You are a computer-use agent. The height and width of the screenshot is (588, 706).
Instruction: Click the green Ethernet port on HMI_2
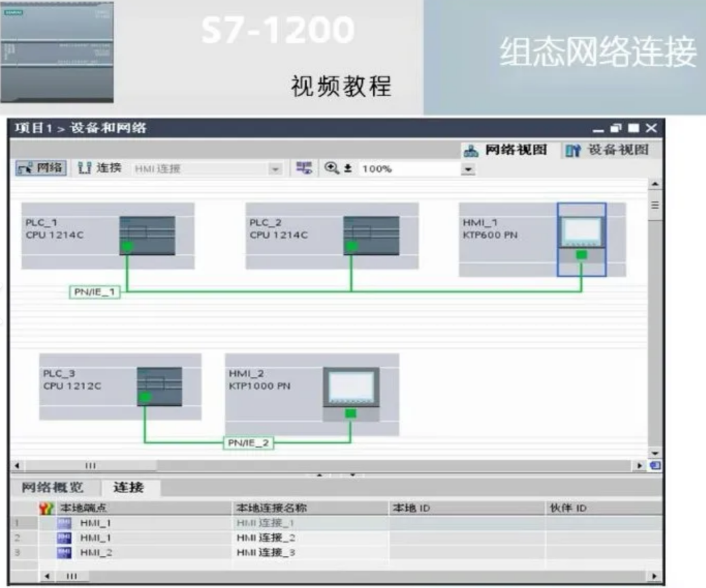(x=350, y=413)
